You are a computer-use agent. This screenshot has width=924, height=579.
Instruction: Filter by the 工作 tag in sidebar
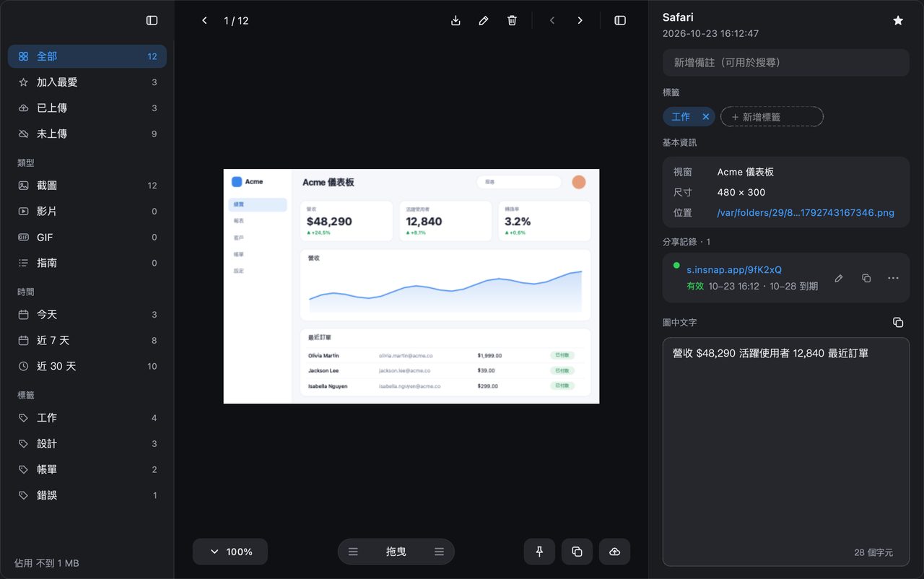[x=87, y=418]
